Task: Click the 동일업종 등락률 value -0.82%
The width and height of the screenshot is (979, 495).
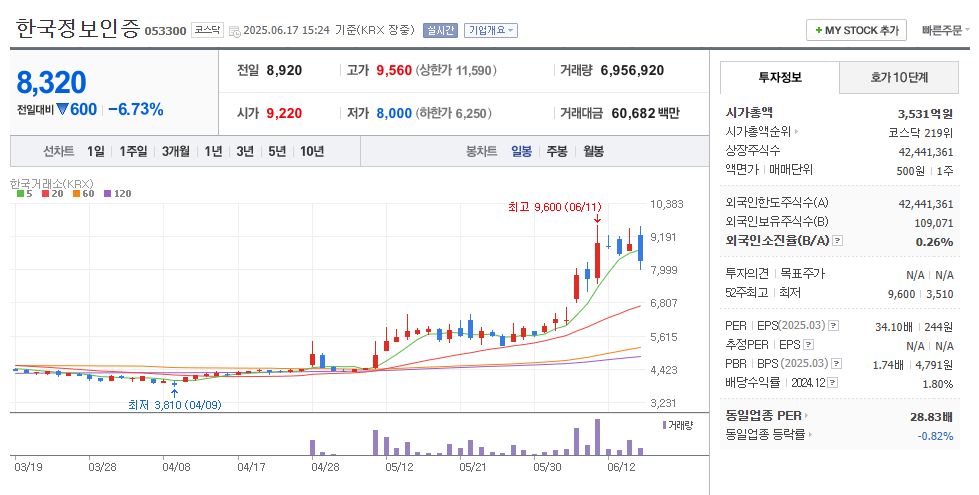Action: click(x=935, y=436)
